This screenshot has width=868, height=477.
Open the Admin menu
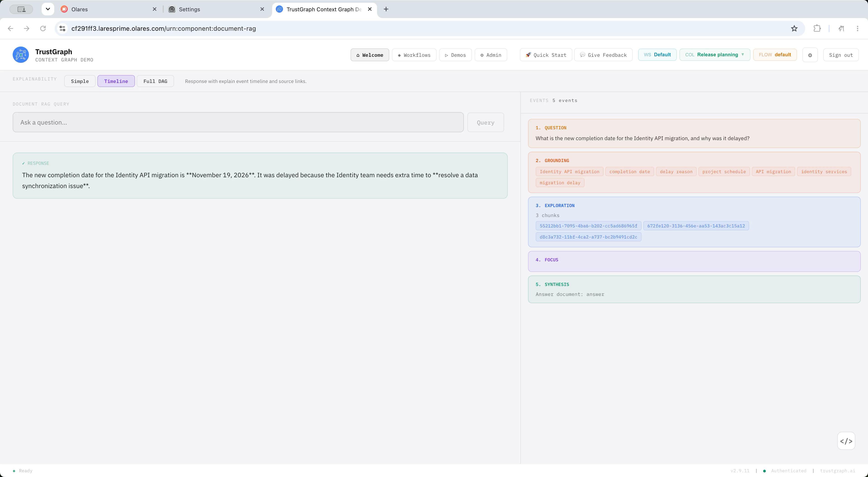491,55
